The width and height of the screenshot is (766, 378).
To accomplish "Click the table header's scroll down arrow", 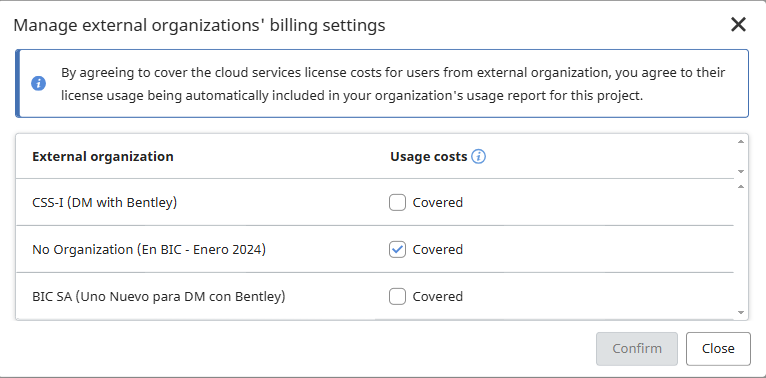I will pos(741,171).
